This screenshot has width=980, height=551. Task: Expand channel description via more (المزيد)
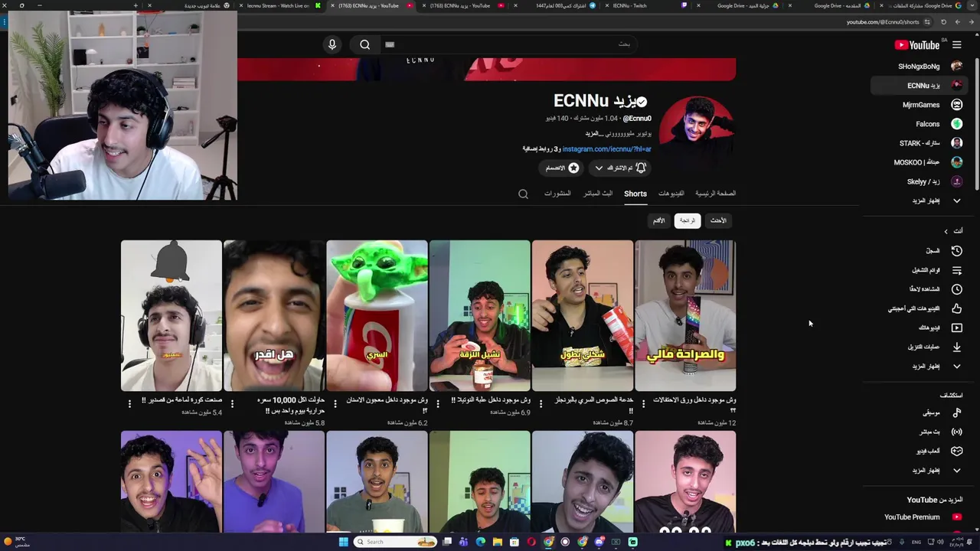[x=594, y=133]
